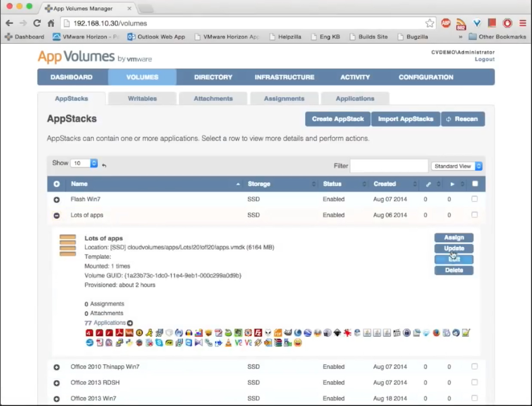The image size is (532, 406).
Task: Click the Update button
Action: [x=454, y=248]
